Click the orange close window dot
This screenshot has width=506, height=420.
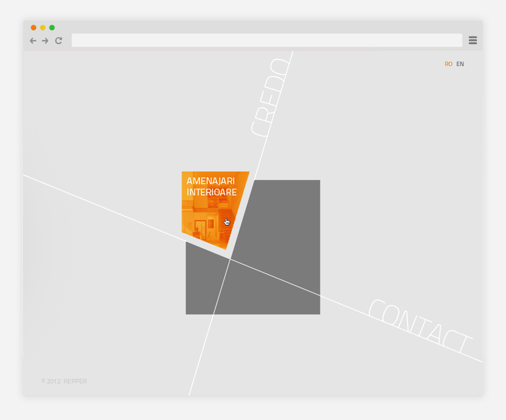[33, 27]
